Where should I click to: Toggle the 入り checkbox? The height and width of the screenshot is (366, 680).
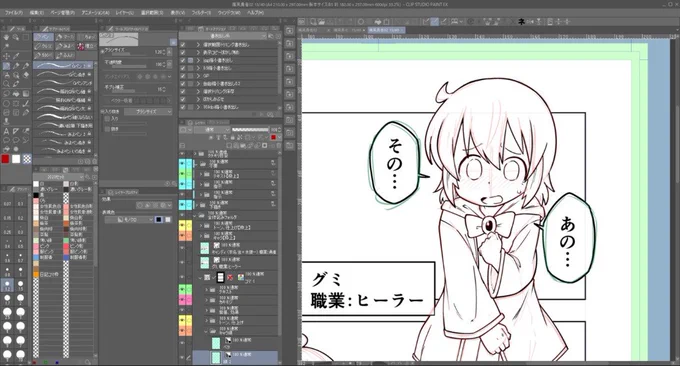pyautogui.click(x=107, y=119)
